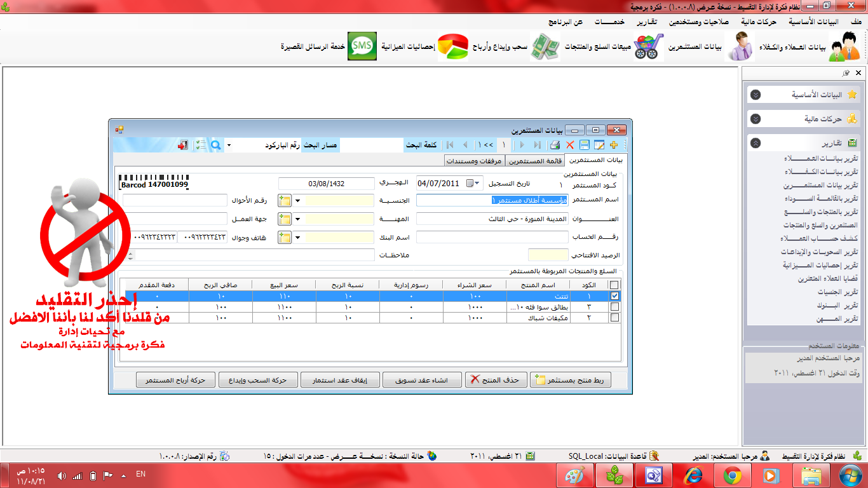Jump to last record navigation arrow
This screenshot has width=868, height=488.
(x=538, y=145)
